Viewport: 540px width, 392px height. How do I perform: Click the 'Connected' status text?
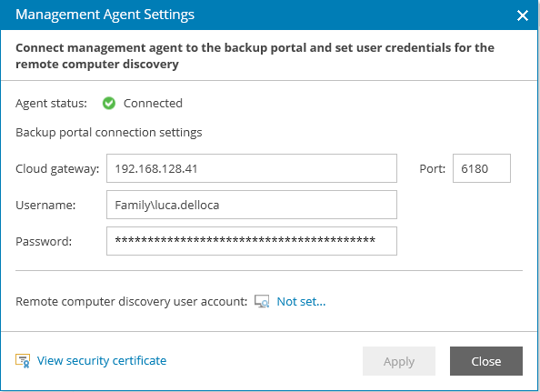click(153, 103)
